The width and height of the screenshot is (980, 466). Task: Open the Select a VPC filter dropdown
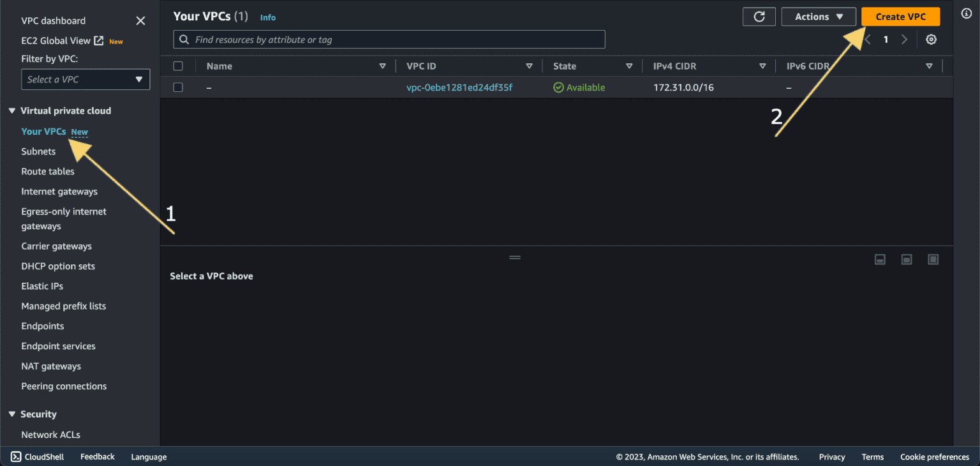click(85, 79)
